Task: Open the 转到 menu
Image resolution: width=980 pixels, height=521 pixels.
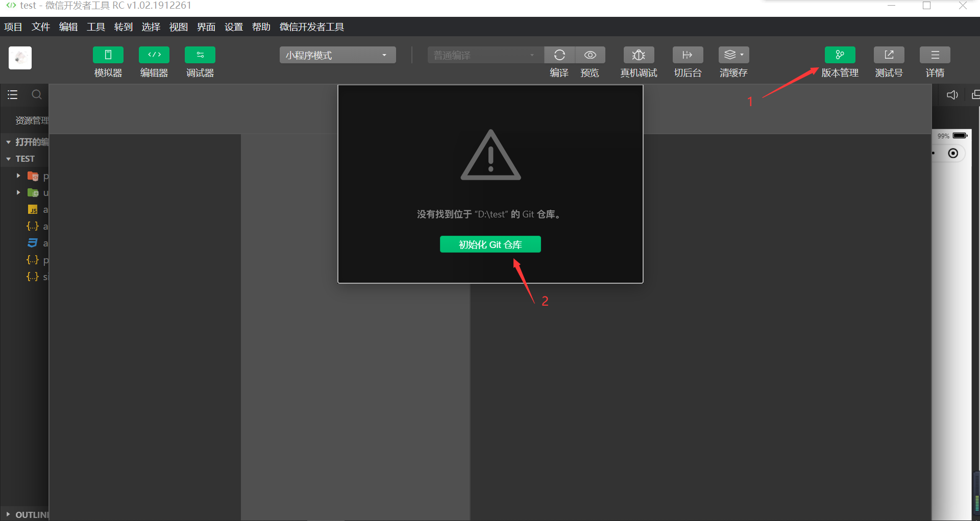Action: tap(124, 27)
